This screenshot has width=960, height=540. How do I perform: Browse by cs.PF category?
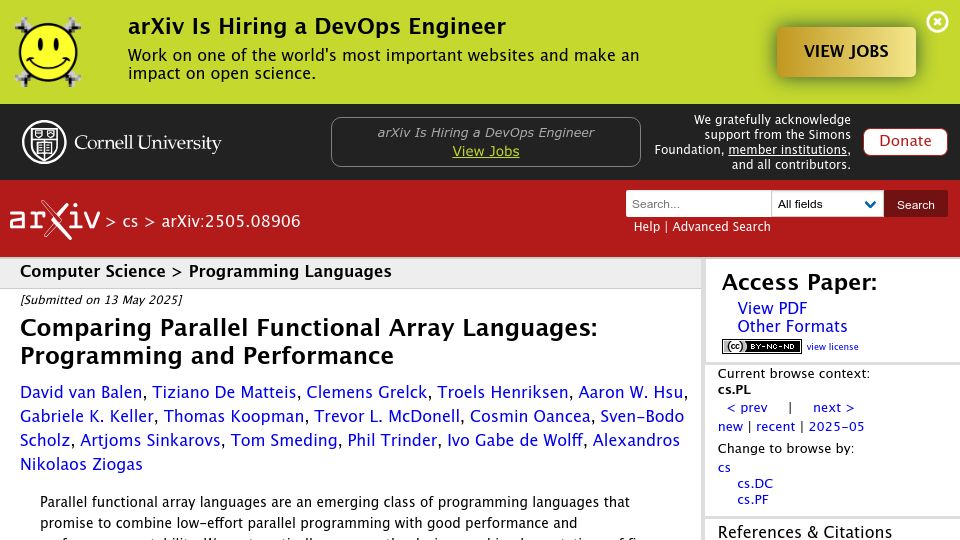coord(752,500)
